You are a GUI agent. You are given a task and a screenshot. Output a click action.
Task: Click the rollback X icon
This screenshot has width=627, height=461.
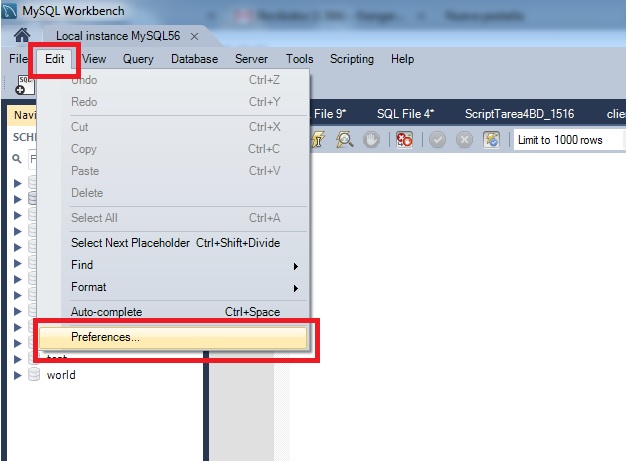click(x=464, y=140)
